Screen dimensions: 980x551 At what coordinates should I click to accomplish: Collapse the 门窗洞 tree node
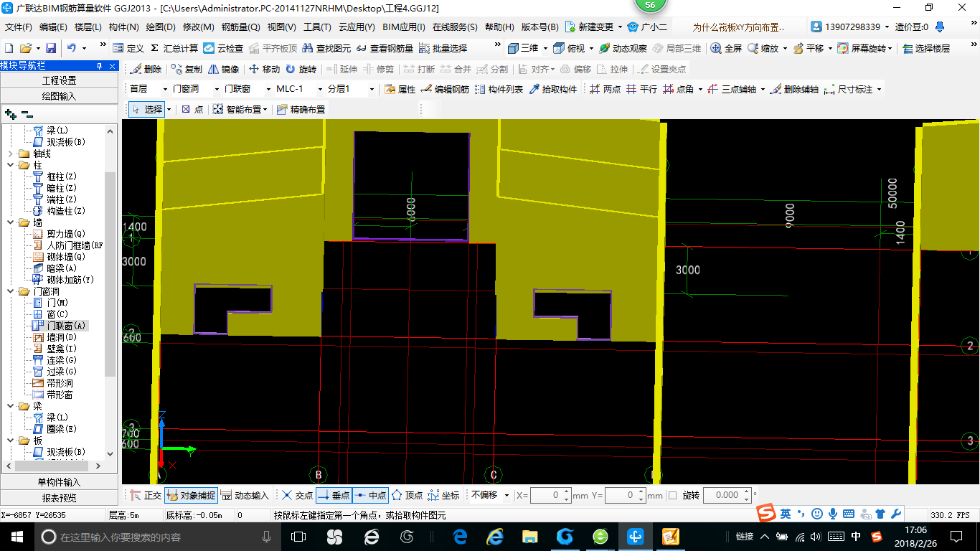click(10, 291)
